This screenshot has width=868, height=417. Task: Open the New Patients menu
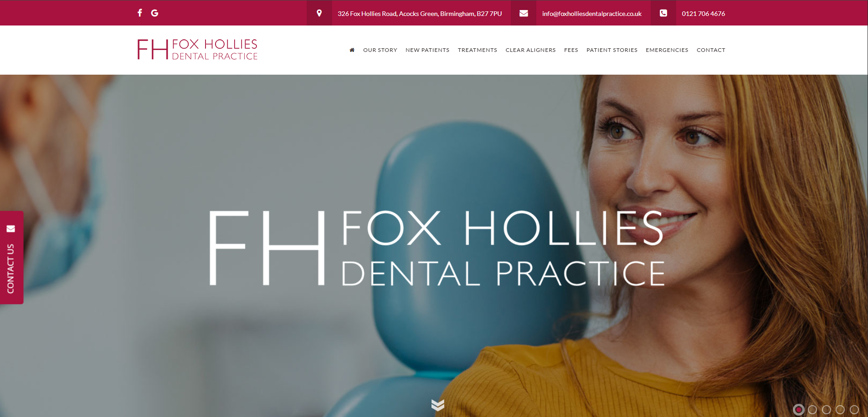pyautogui.click(x=427, y=50)
